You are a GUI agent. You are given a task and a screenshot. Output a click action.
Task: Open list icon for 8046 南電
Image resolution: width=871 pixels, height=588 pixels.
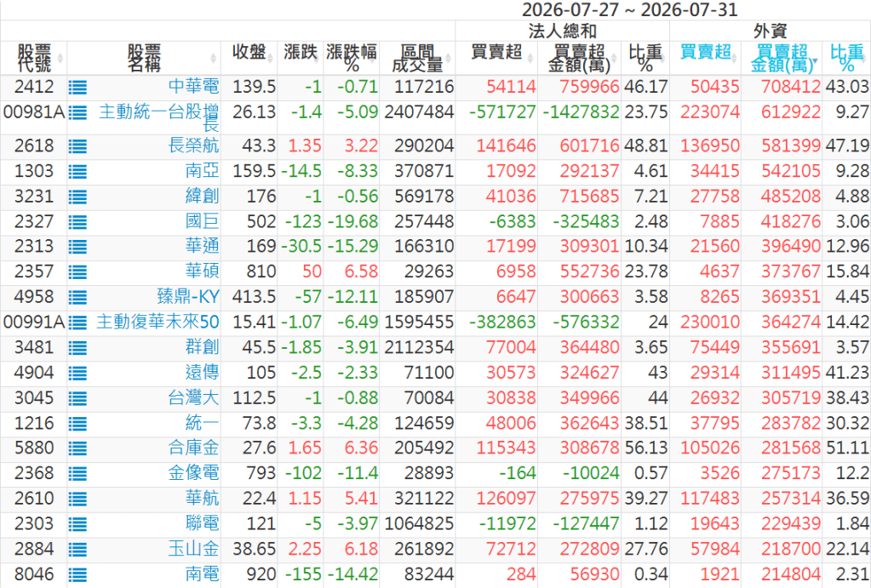pyautogui.click(x=77, y=575)
